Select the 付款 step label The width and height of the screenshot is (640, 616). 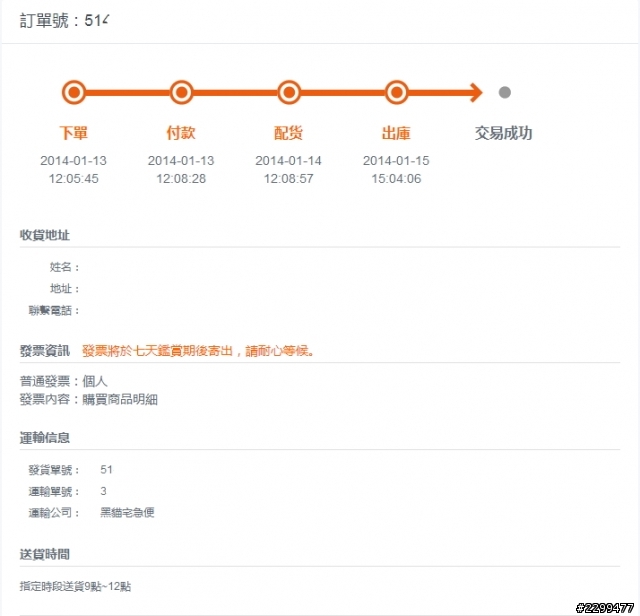coord(181,133)
